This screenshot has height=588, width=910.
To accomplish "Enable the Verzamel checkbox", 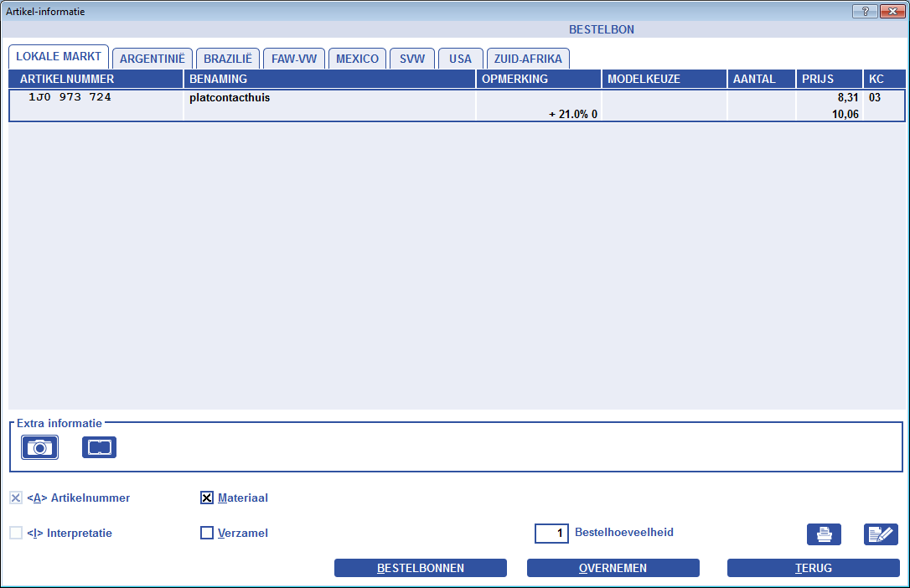I will 207,533.
